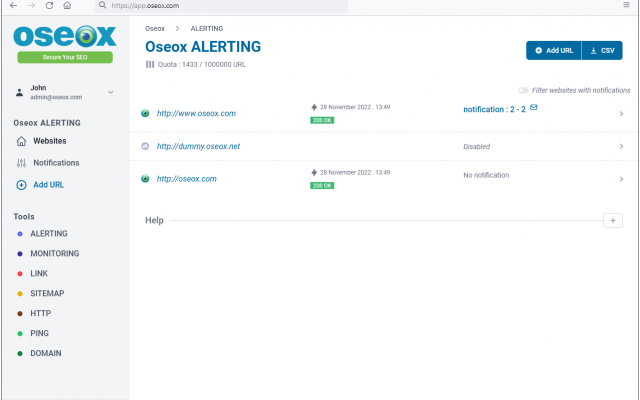Viewport: 640px width, 400px height.
Task: Open the http://dummy.oseox.net link
Action: pos(198,146)
